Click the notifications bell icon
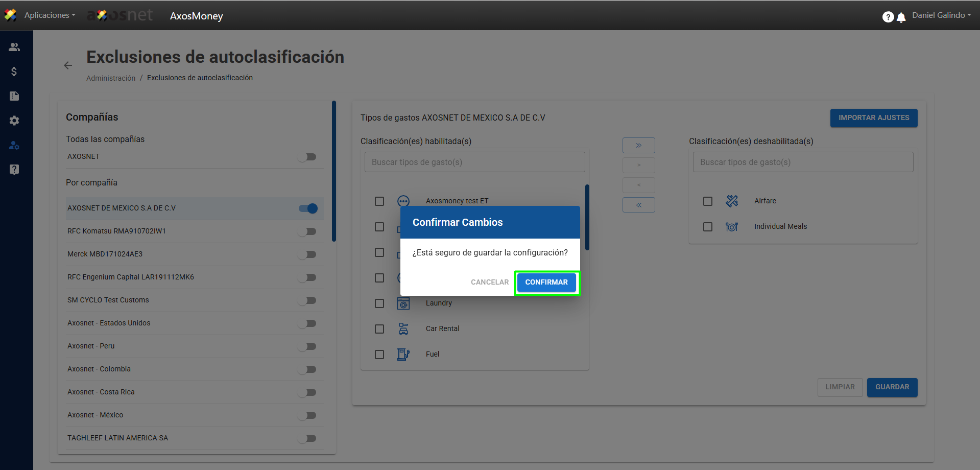 click(x=901, y=17)
